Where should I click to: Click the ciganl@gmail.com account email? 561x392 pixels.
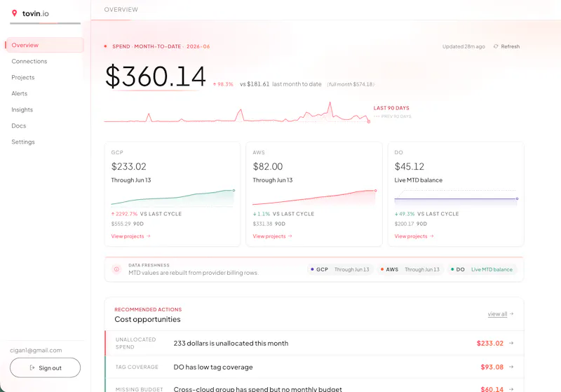[x=36, y=350]
